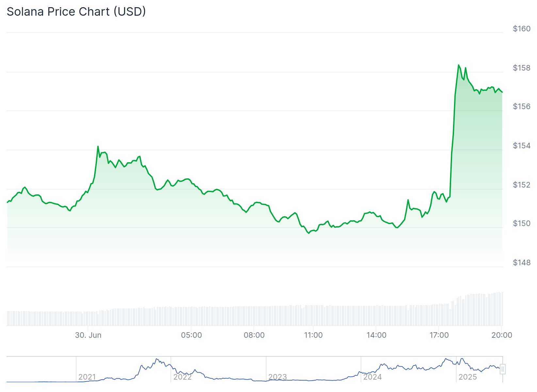Click the navigator range handle at right edge
Screen dimensions: 537x392
(x=503, y=369)
